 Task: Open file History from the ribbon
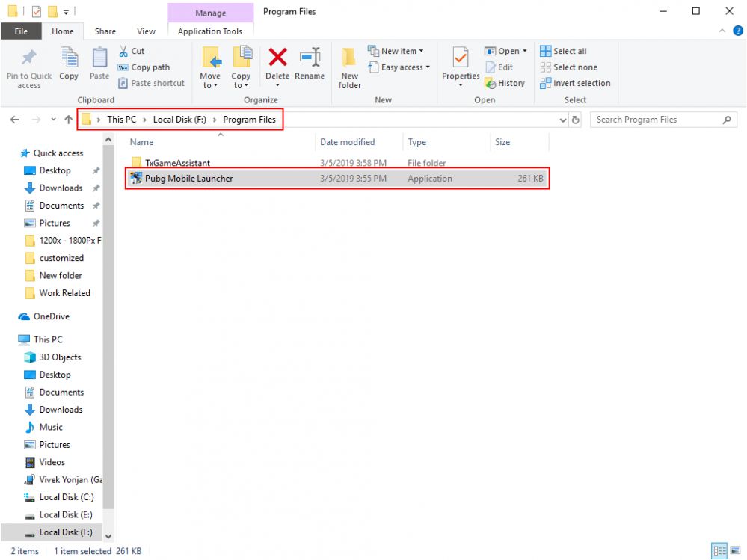[x=505, y=83]
